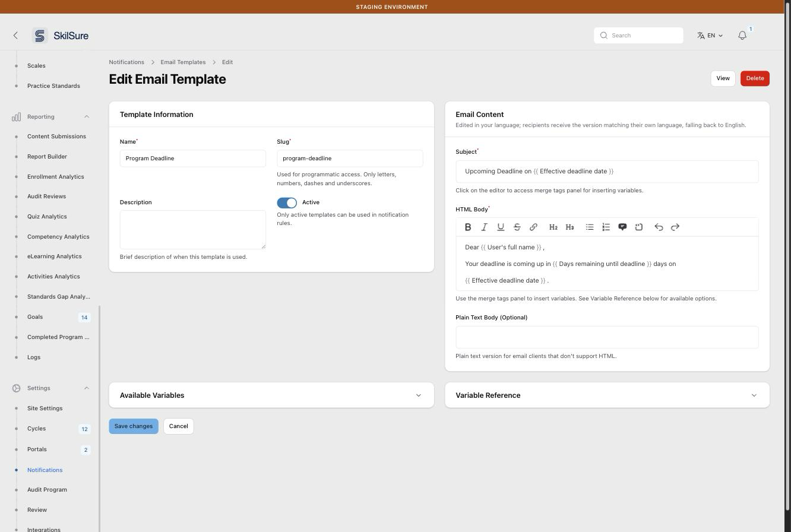Image resolution: width=791 pixels, height=532 pixels.
Task: Click the Reporting chart icon
Action: click(16, 117)
